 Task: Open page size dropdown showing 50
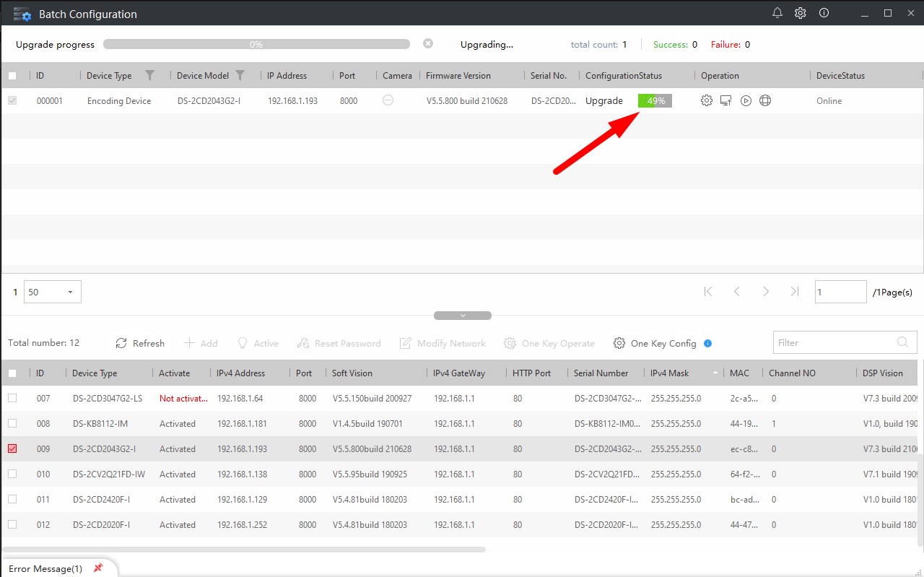(x=53, y=292)
